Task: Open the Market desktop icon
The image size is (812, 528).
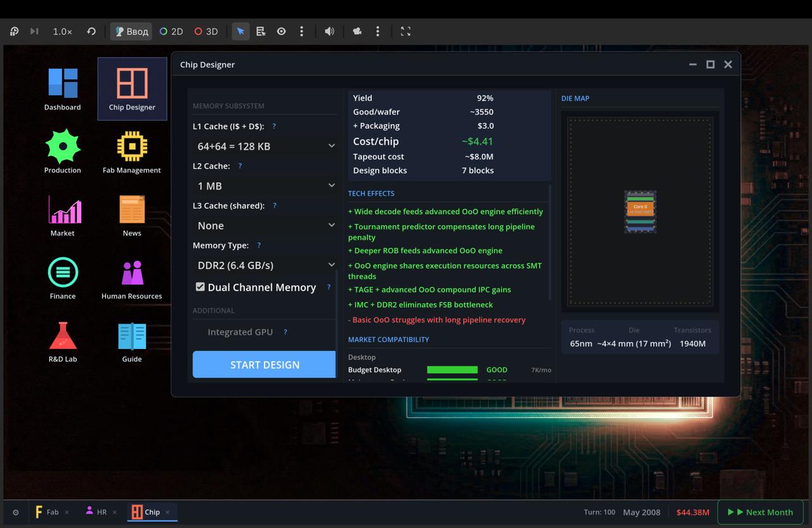Action: tap(63, 214)
